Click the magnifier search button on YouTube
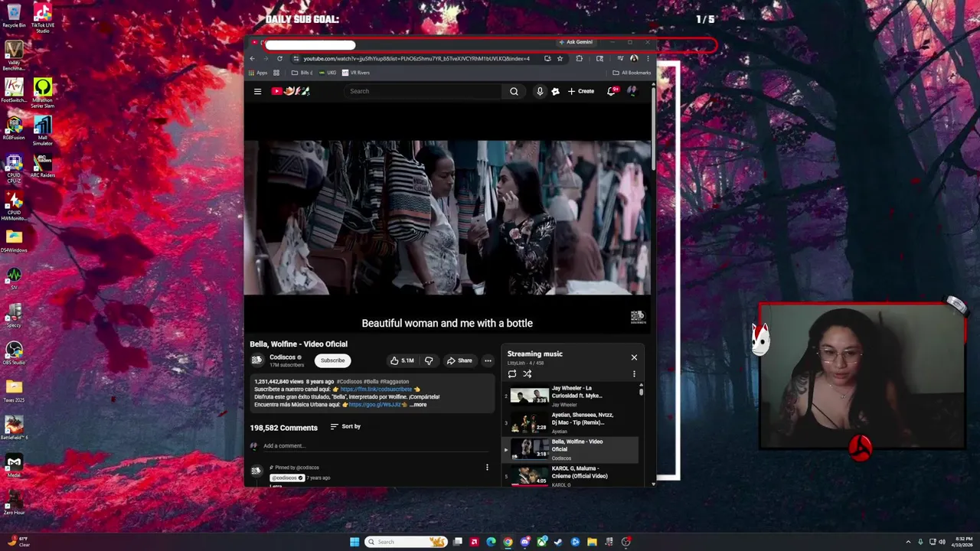 coord(514,91)
